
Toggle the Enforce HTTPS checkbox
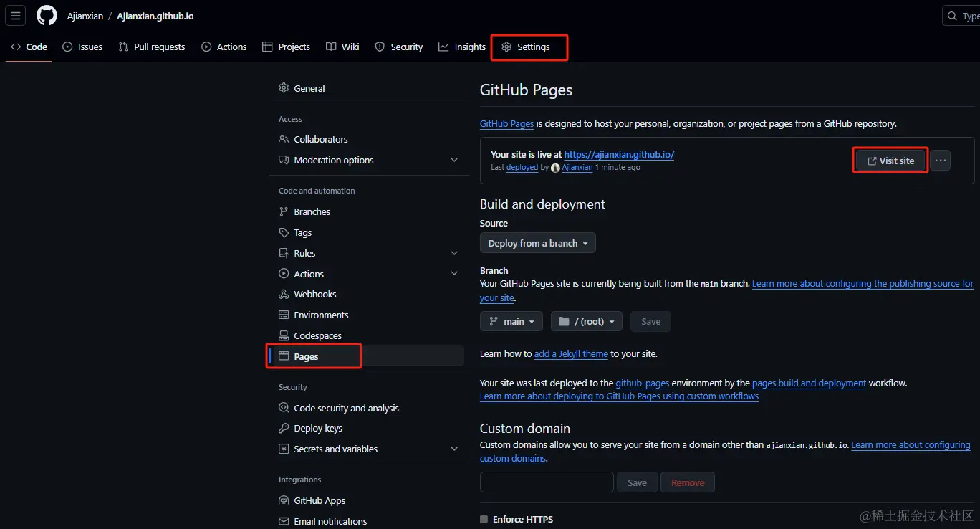click(484, 519)
